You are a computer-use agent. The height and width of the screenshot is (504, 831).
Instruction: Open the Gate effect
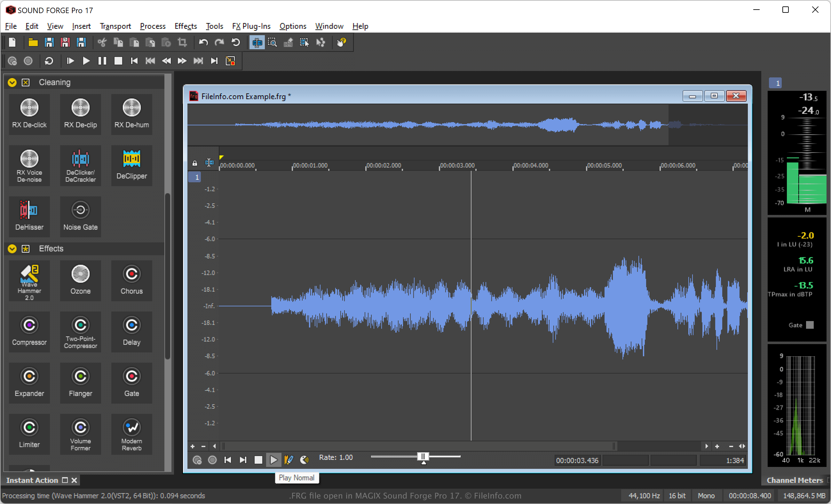coord(131,383)
